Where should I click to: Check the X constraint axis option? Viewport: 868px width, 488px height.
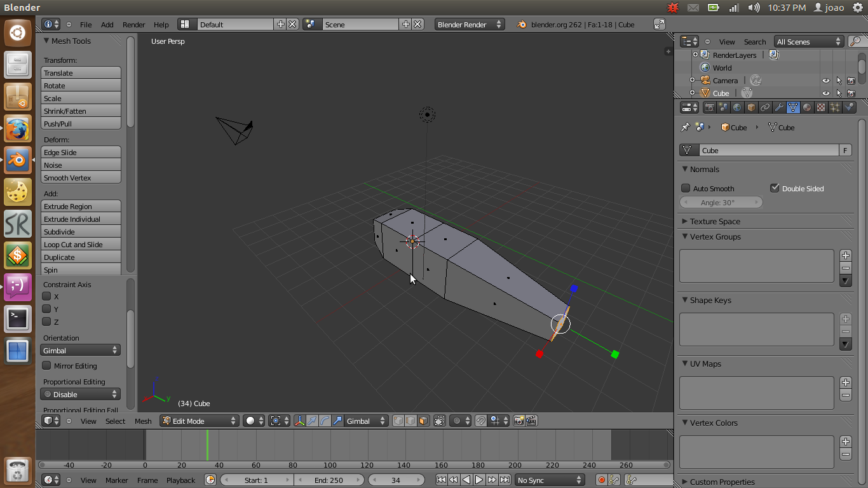click(x=46, y=297)
